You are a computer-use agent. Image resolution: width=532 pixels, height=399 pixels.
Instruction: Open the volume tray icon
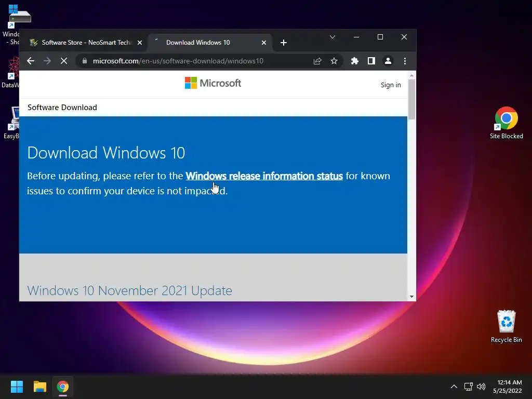tap(481, 387)
